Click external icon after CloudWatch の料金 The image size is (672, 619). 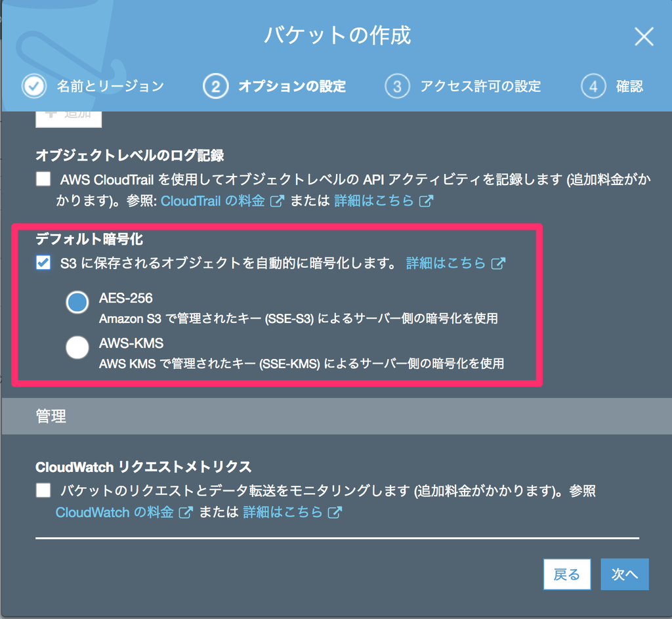(186, 512)
